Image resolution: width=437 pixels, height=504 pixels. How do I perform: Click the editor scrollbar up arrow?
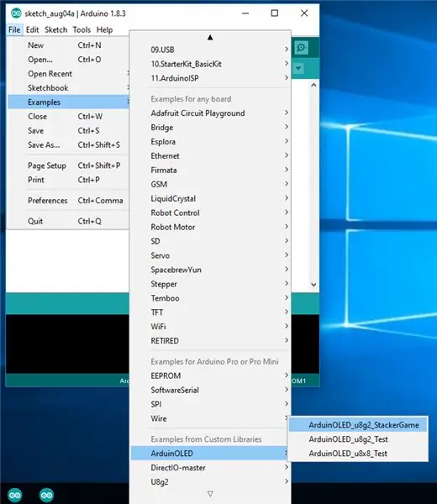(313, 85)
